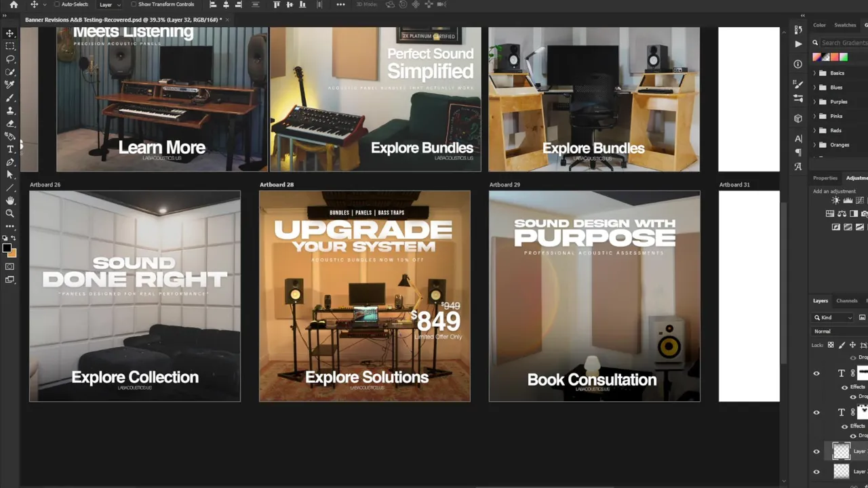
Task: Toggle lower text layer's Effects eye
Action: point(845,426)
